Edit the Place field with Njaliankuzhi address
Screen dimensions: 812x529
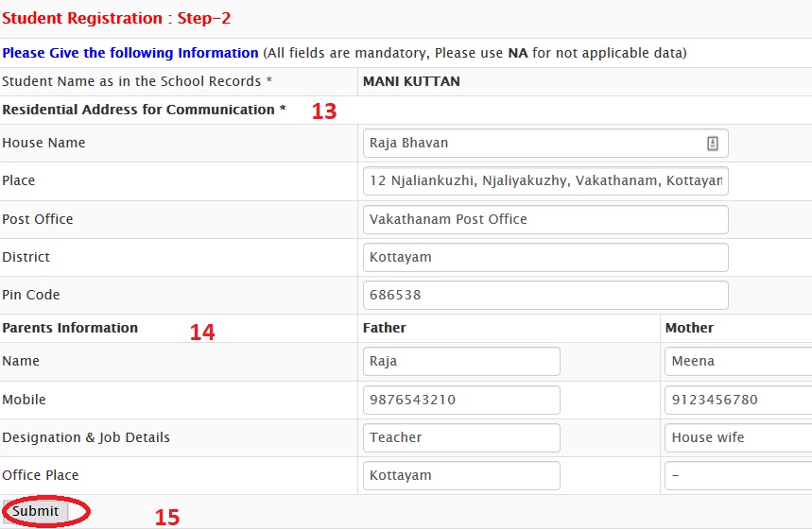coord(545,180)
